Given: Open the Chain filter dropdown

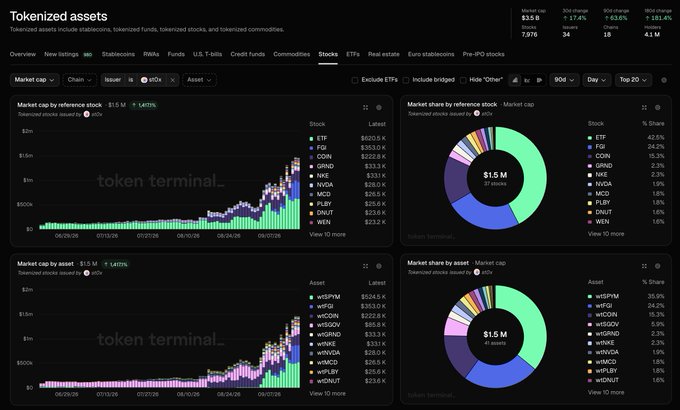Looking at the screenshot, I should click(80, 80).
